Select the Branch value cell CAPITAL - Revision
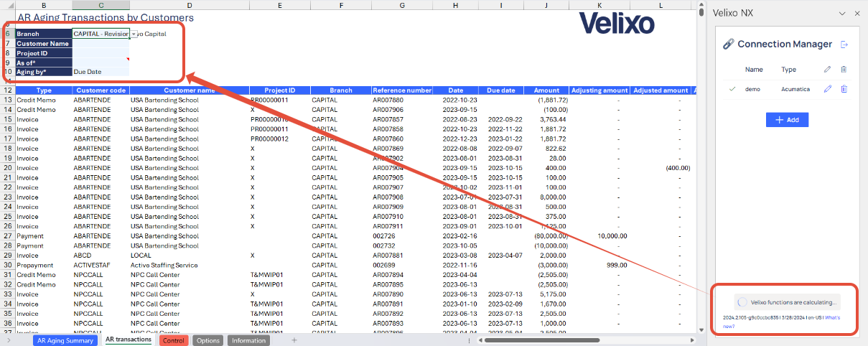The height and width of the screenshot is (346, 868). pos(101,34)
